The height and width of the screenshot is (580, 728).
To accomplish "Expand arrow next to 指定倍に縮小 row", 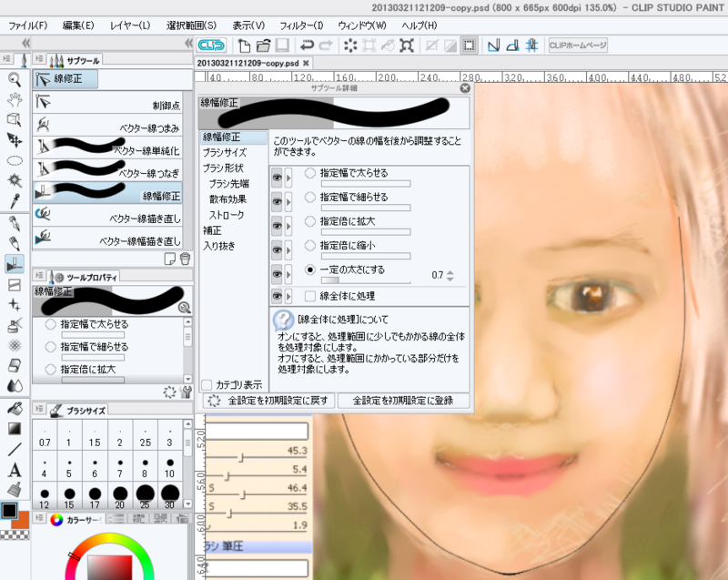I will pos(288,250).
